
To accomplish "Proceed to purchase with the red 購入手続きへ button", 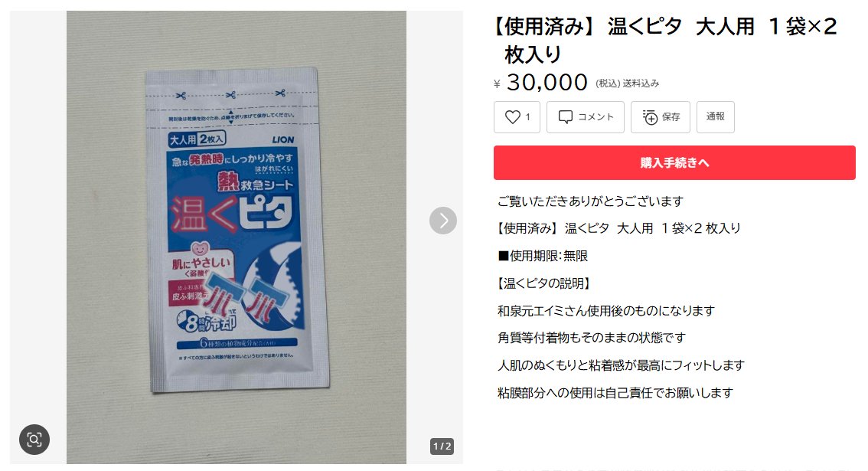I will [x=674, y=163].
